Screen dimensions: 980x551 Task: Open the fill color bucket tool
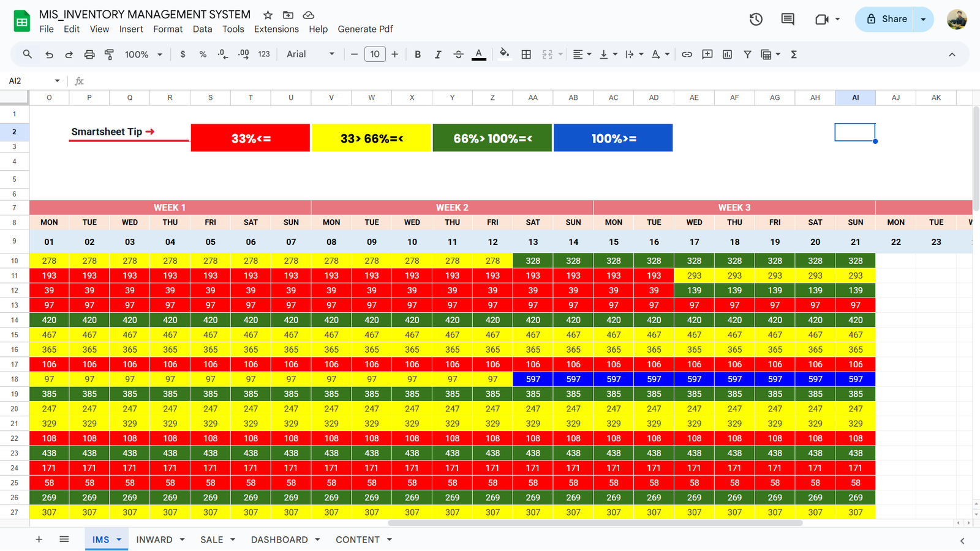(x=504, y=54)
